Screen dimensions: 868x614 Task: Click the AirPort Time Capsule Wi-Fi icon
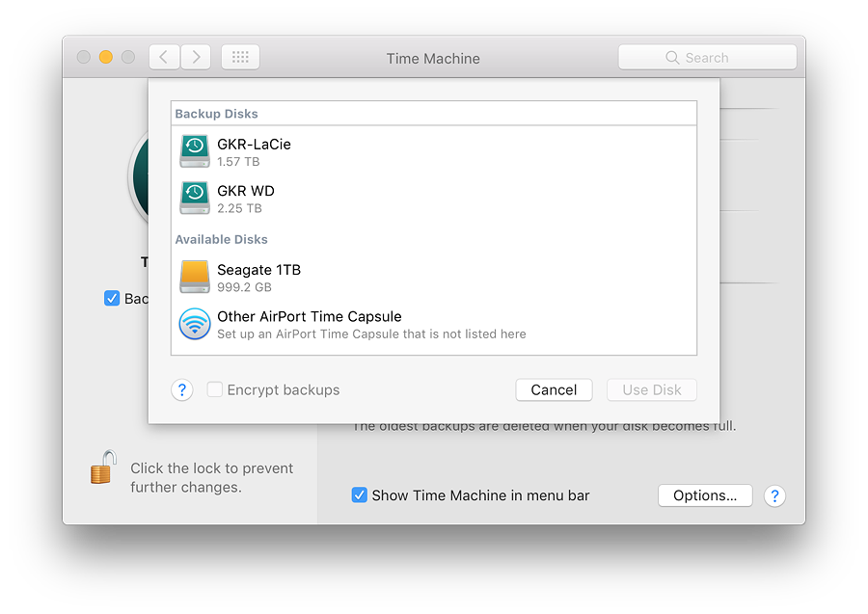[x=195, y=324]
